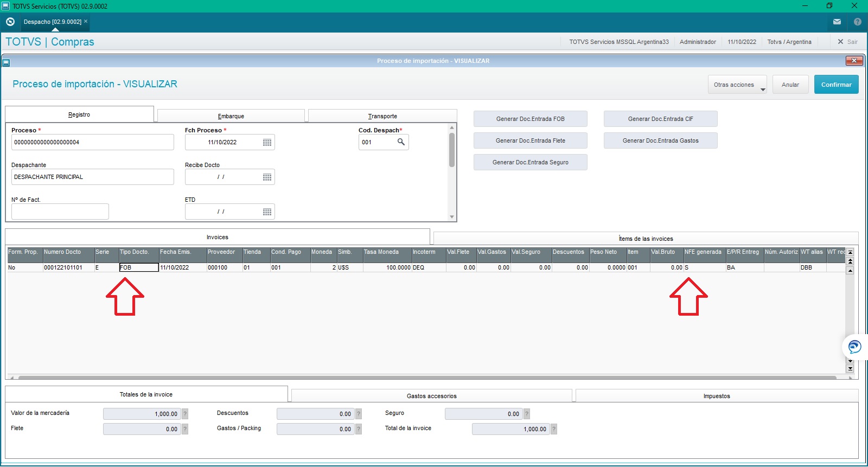Close the Despacho tab with its x icon
This screenshot has height=467, width=868.
86,21
